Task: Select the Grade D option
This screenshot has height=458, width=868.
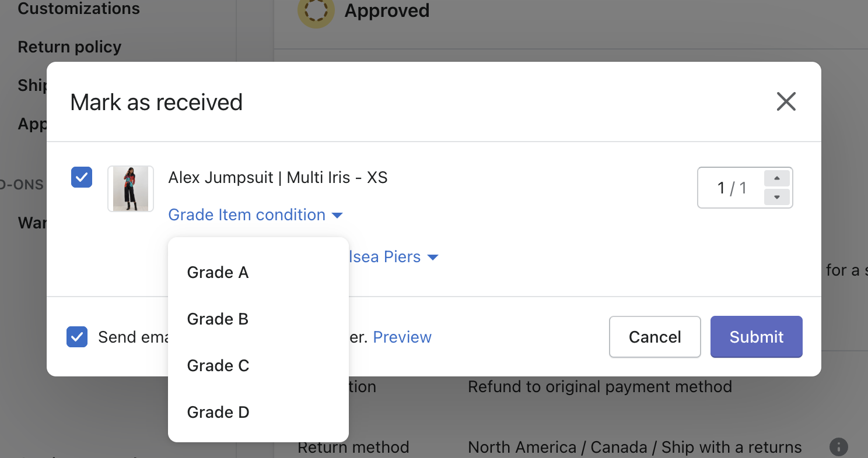Action: coord(218,412)
